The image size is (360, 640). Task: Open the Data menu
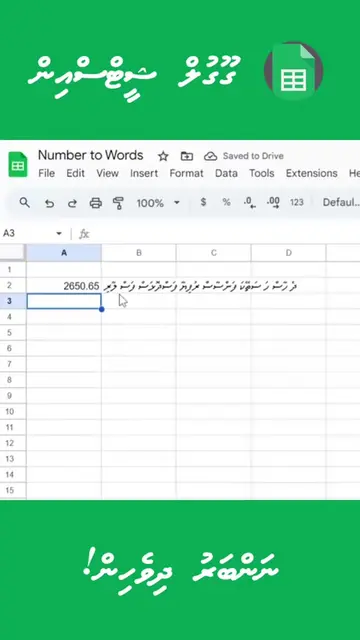coord(226,173)
